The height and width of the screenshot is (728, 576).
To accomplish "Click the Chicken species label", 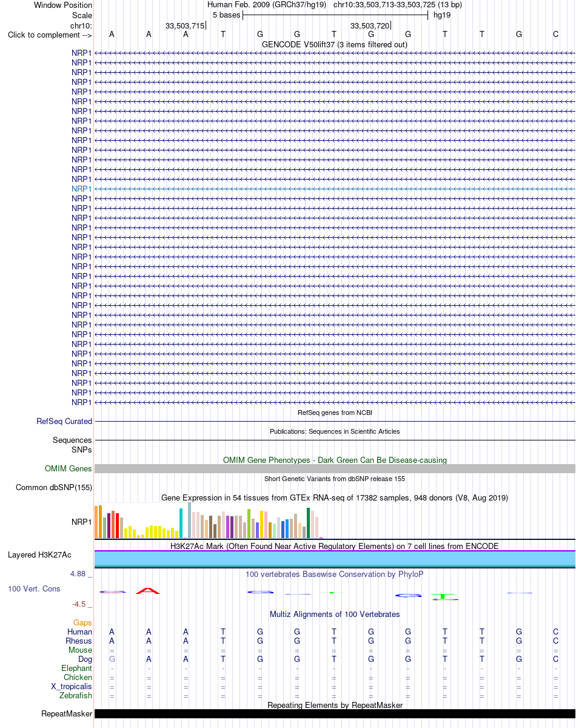I will coord(78,677).
